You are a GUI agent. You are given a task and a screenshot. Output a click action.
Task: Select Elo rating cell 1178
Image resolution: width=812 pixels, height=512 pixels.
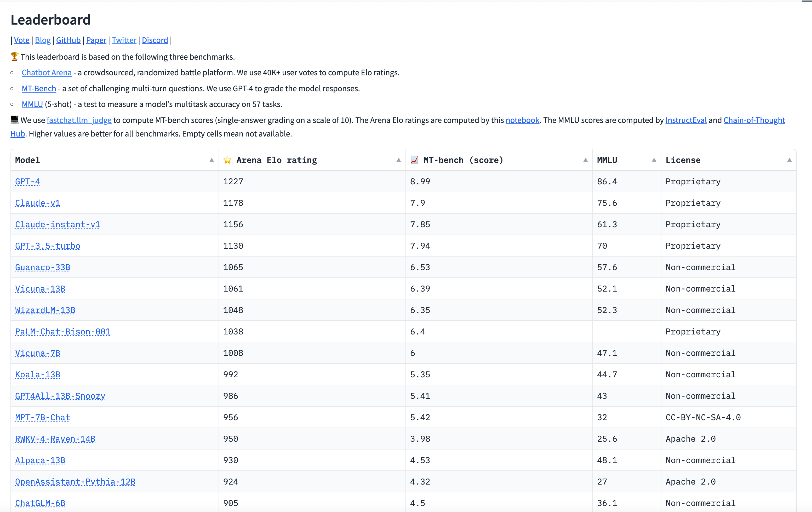pyautogui.click(x=312, y=203)
